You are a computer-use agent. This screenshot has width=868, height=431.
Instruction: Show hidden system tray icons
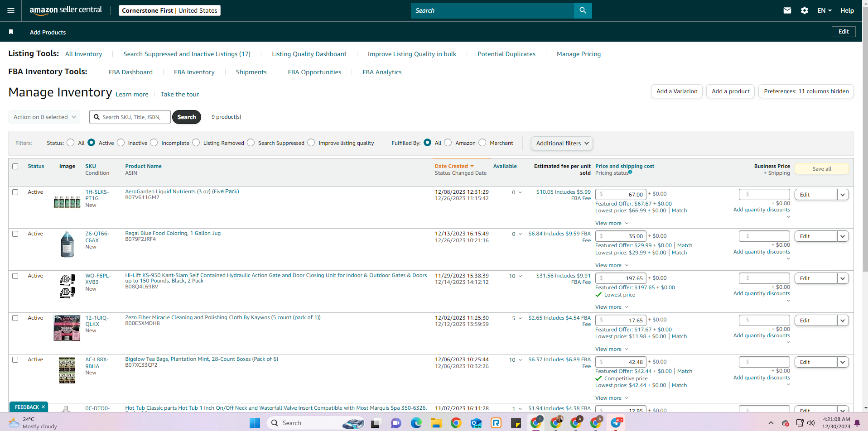(x=771, y=423)
